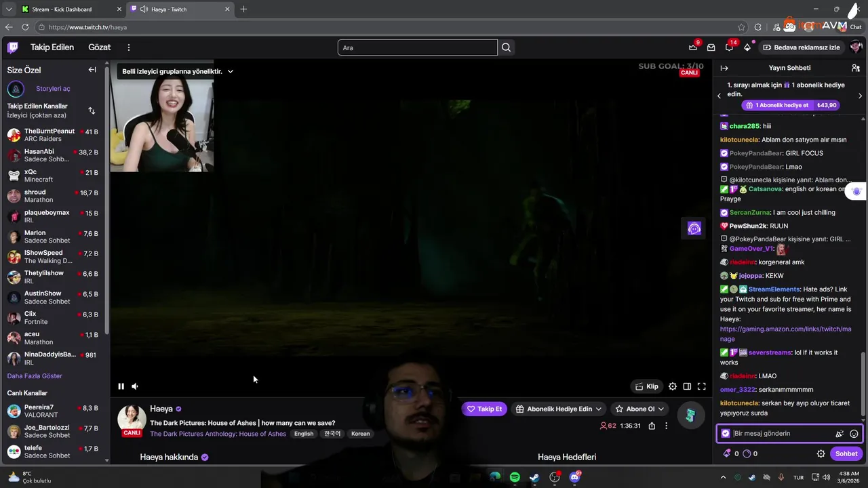Image resolution: width=868 pixels, height=488 pixels.
Task: Click the search magnifier button
Action: pos(506,47)
